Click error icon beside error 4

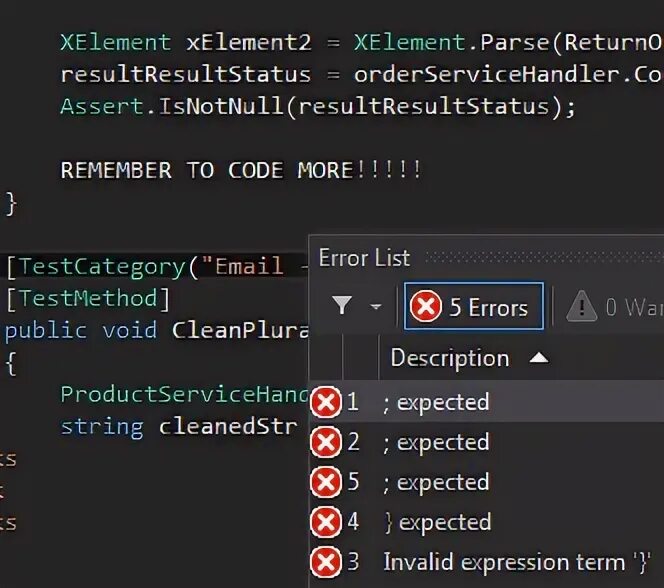pos(326,522)
